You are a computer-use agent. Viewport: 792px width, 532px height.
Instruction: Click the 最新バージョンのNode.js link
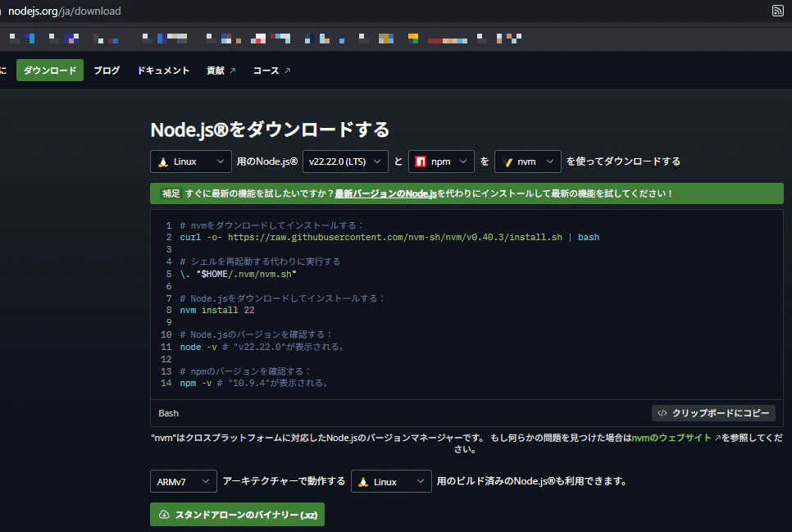pos(385,193)
